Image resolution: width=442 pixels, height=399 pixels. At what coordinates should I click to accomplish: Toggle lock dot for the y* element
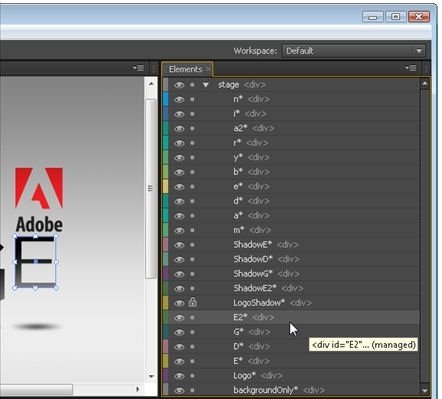click(192, 158)
